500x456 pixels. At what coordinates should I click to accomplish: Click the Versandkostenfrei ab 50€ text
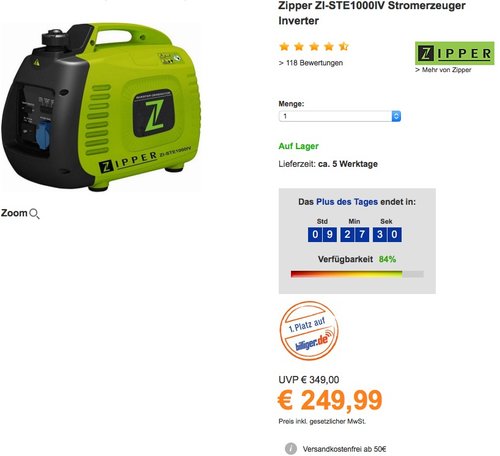click(x=344, y=449)
